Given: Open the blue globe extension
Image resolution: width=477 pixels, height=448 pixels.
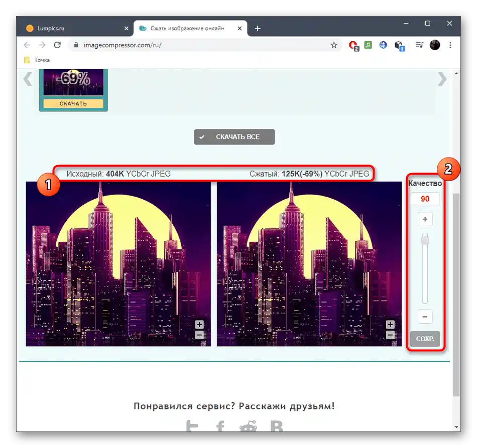Looking at the screenshot, I should click(383, 45).
